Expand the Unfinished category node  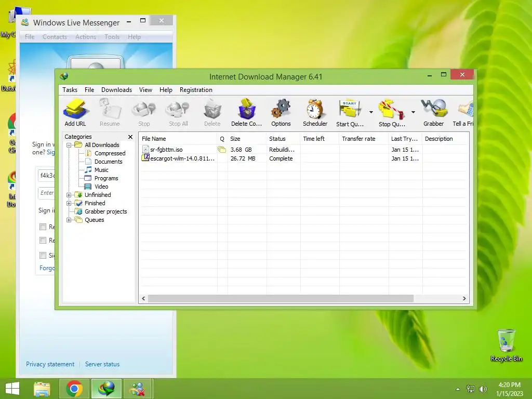69,195
